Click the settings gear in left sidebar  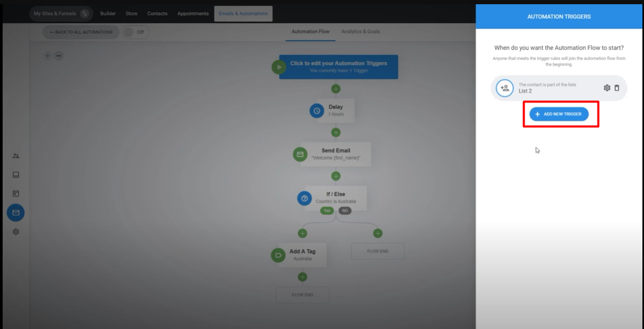(x=16, y=232)
